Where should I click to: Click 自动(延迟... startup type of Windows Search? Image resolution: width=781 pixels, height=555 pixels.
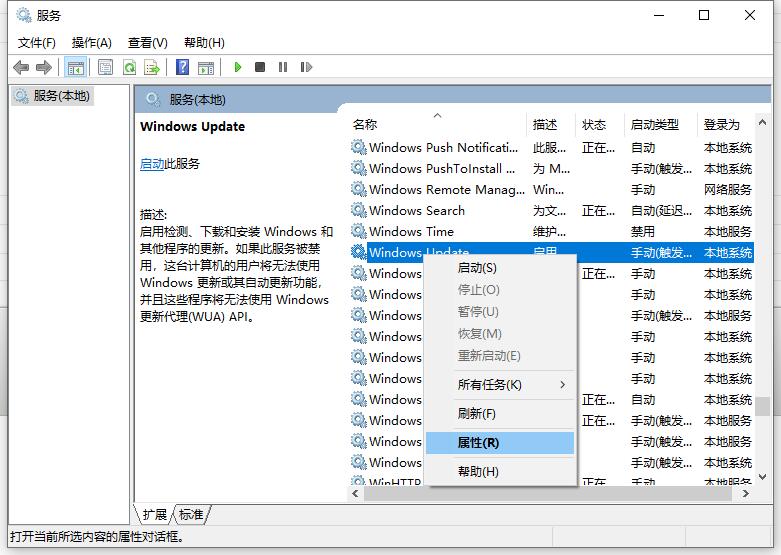[661, 211]
